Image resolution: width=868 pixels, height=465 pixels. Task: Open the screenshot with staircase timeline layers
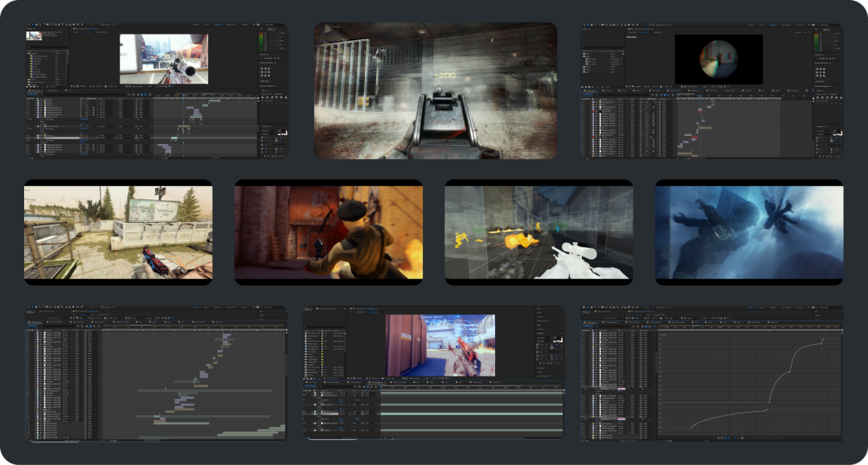[x=156, y=373]
